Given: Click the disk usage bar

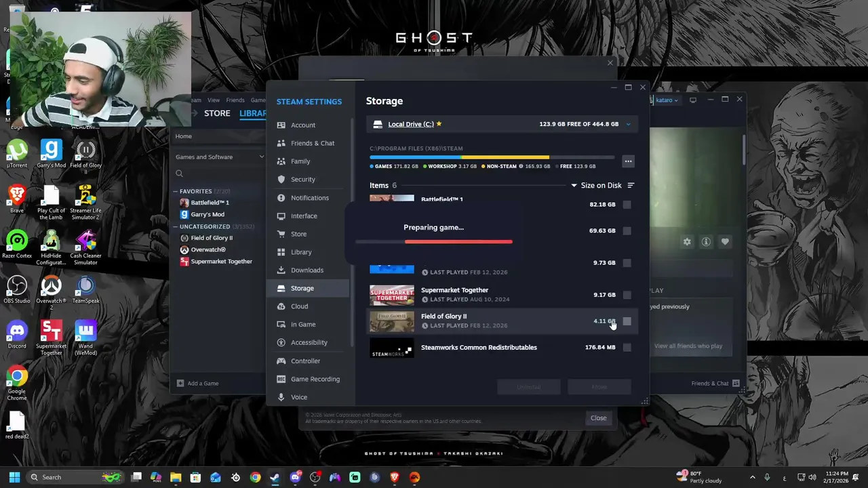Looking at the screenshot, I should coord(492,157).
